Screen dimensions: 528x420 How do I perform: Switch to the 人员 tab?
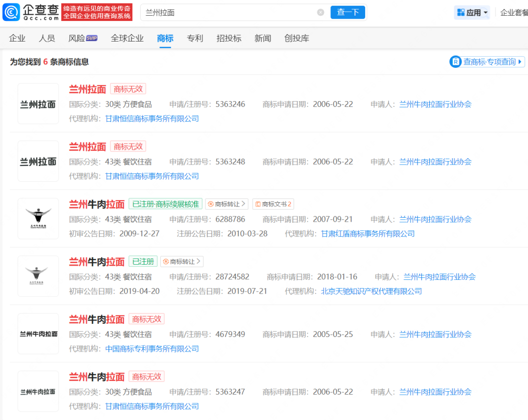[x=47, y=38]
